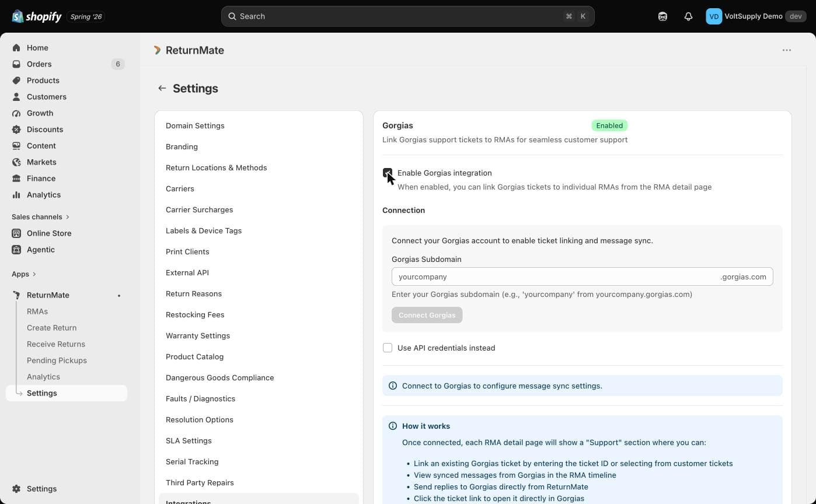Click the ReturnMate app icon in sidebar

(x=16, y=295)
